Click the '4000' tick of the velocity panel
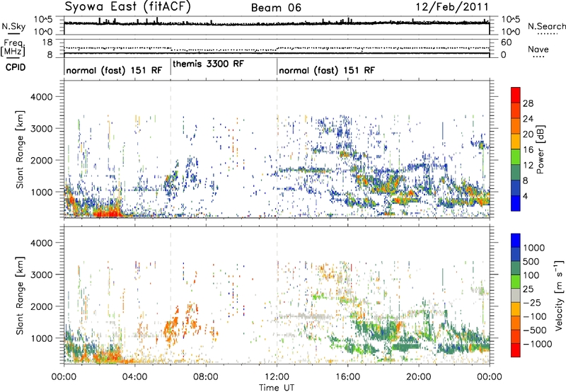 click(x=41, y=243)
